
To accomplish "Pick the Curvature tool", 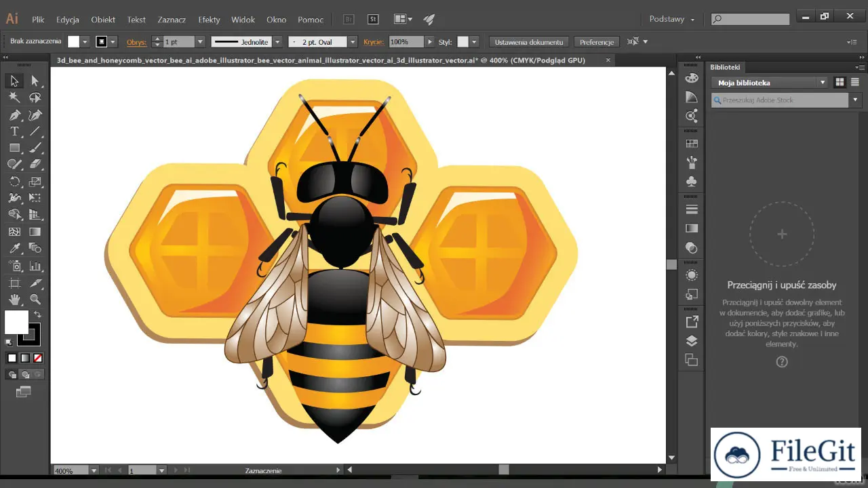I will (x=35, y=115).
